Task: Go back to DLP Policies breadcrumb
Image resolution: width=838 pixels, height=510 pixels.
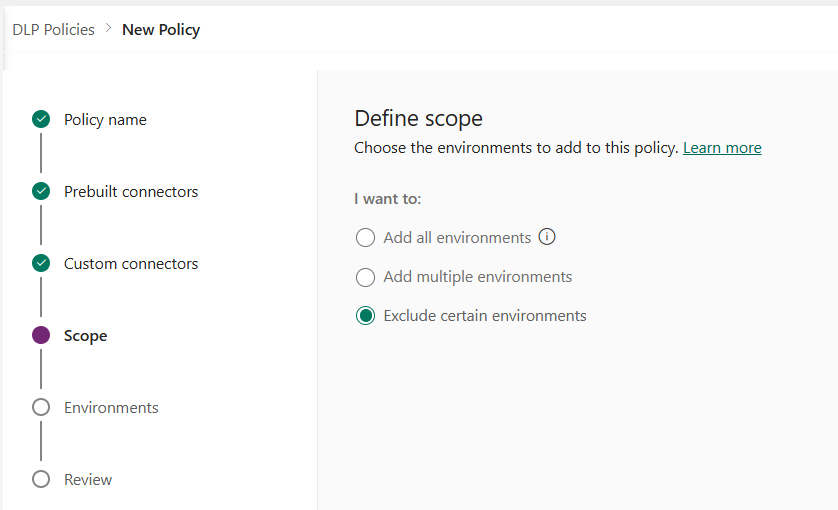Action: (x=54, y=30)
